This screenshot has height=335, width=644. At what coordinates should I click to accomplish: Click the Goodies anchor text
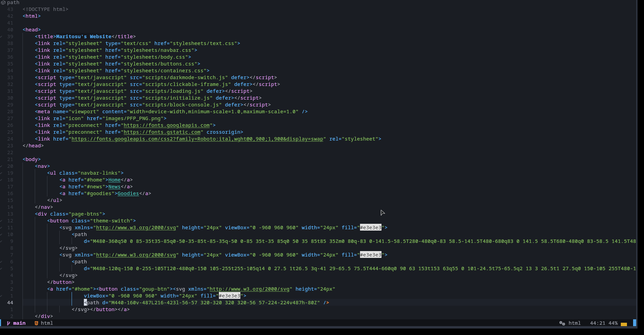click(128, 193)
